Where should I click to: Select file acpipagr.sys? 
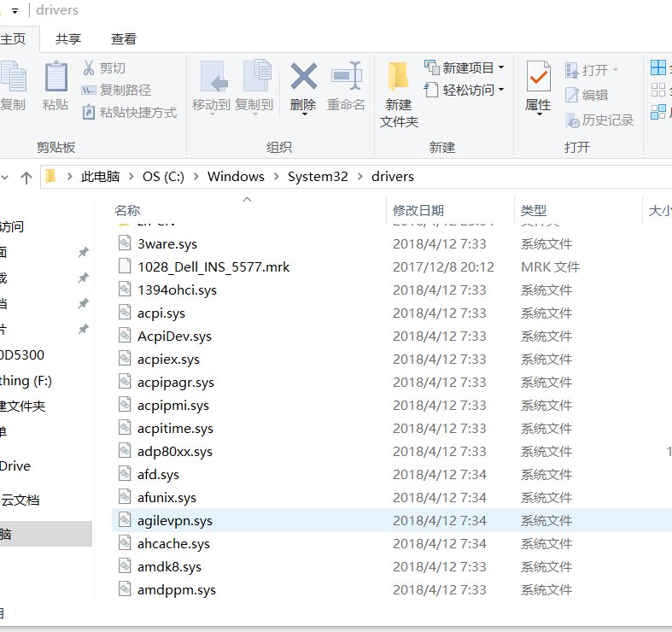pyautogui.click(x=176, y=383)
